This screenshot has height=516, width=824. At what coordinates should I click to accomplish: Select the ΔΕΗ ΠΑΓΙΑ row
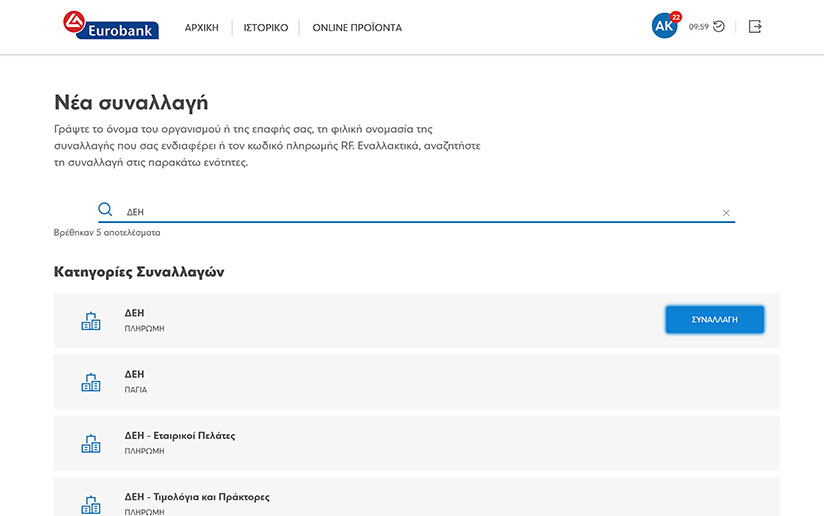(417, 382)
